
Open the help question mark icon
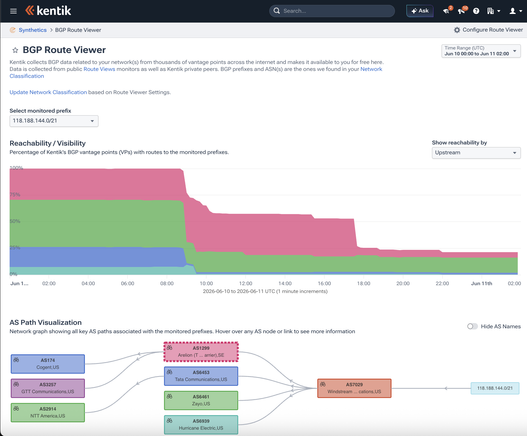pos(476,11)
